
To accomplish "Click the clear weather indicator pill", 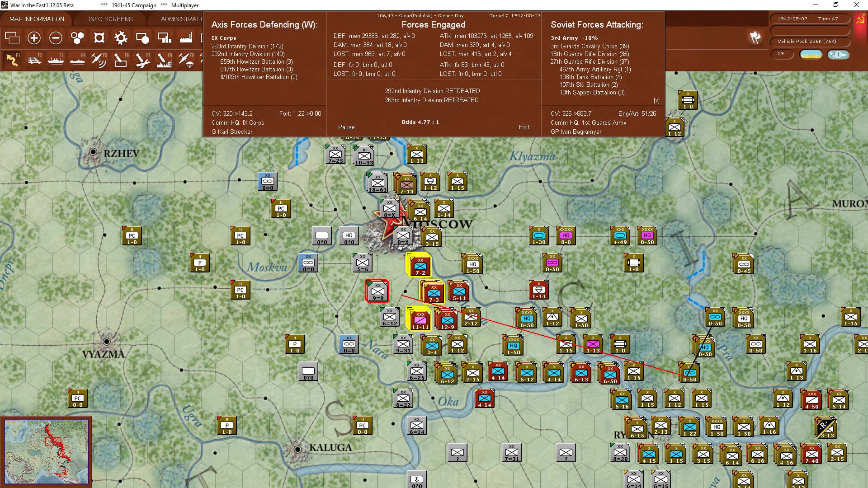I will point(811,55).
